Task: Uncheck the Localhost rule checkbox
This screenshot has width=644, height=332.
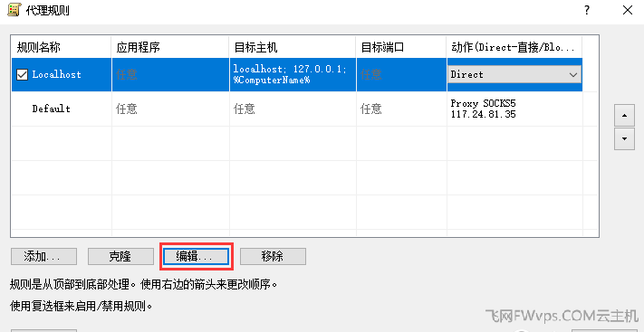Action: [22, 75]
